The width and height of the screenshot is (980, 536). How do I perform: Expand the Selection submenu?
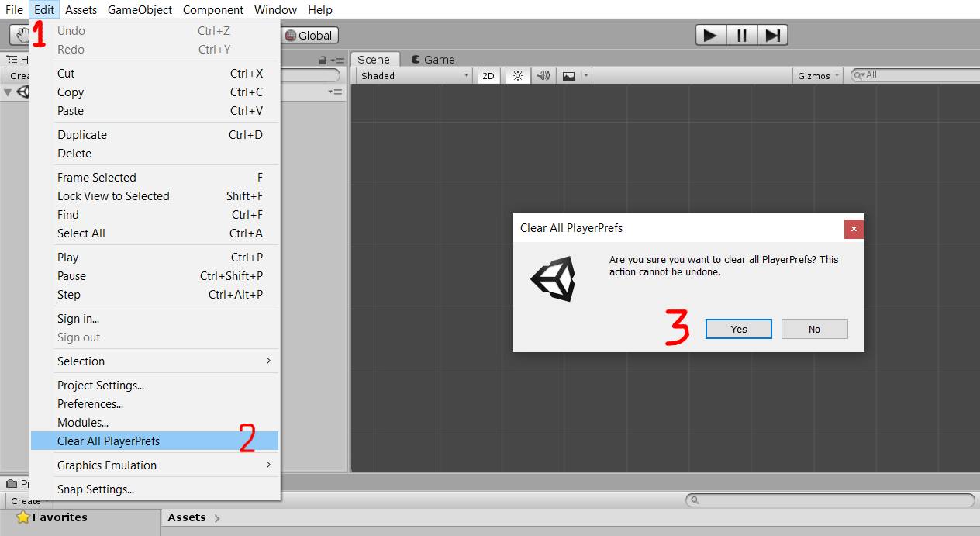(x=154, y=361)
